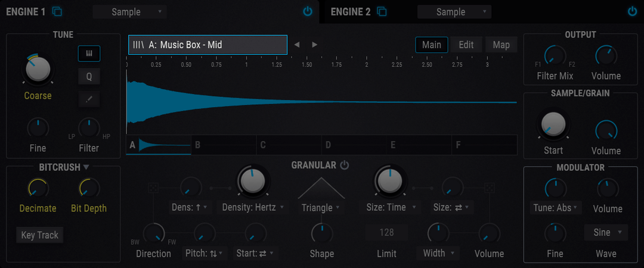Switch to the Edit tab
The image size is (644, 268).
[466, 45]
